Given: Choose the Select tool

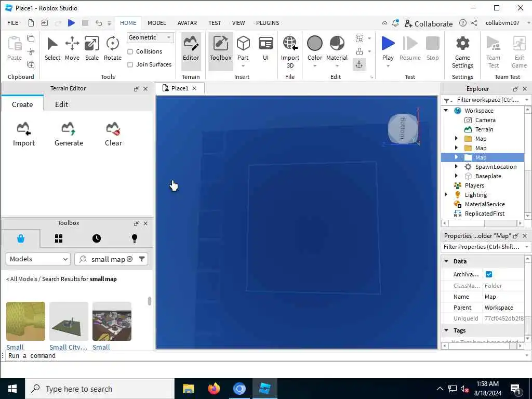Looking at the screenshot, I should pyautogui.click(x=52, y=48).
